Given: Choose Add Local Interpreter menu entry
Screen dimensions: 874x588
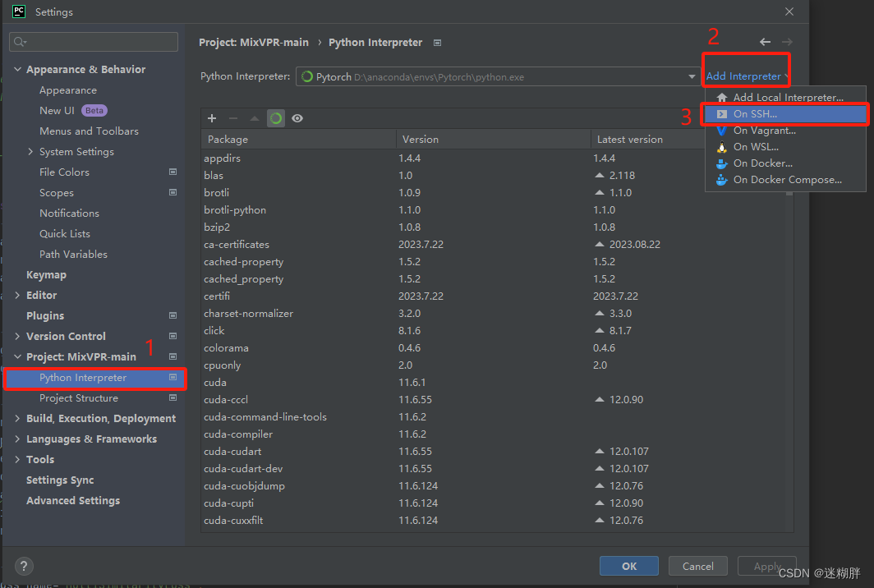Looking at the screenshot, I should click(785, 98).
